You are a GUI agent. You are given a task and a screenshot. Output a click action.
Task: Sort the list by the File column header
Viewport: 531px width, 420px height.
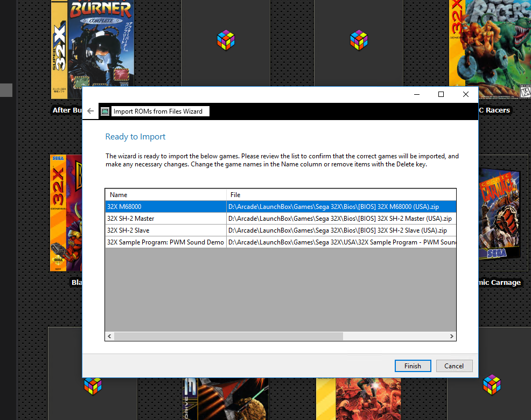click(341, 195)
